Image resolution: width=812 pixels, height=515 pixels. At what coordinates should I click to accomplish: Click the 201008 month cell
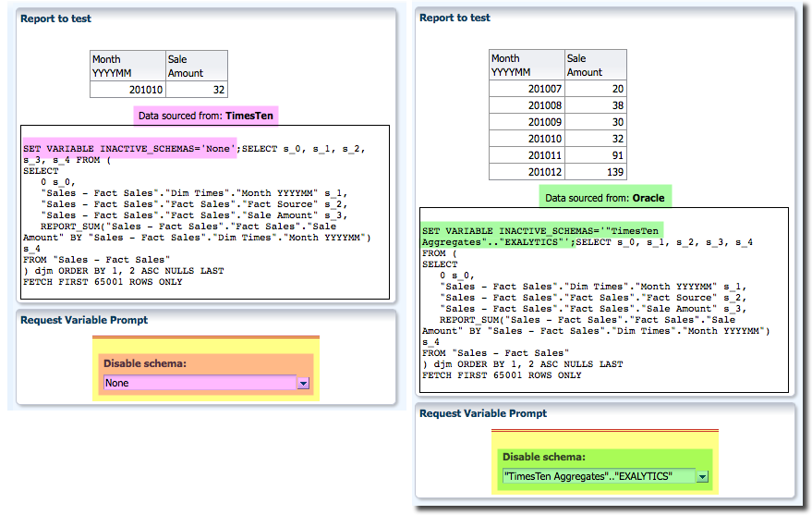[x=526, y=105]
